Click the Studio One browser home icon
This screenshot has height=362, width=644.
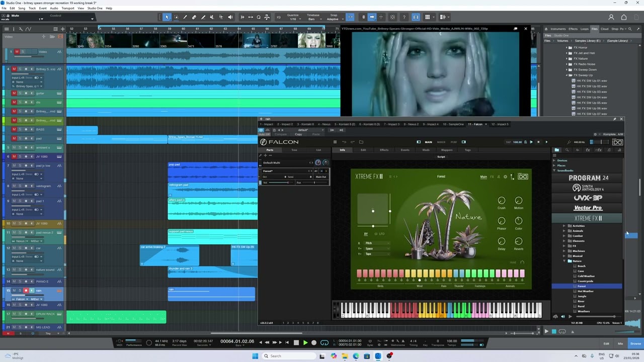(547, 29)
